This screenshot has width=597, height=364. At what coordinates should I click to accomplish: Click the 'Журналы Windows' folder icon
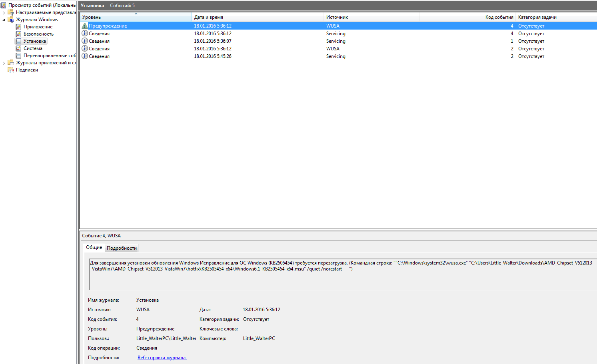pos(11,20)
